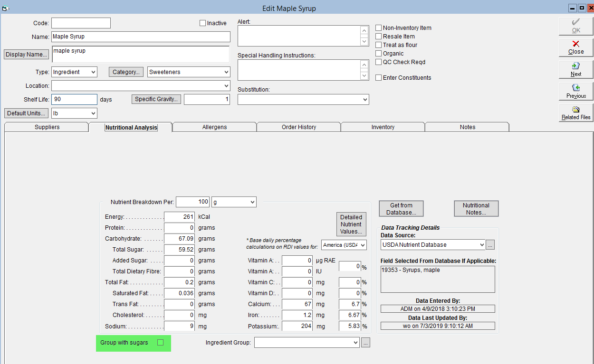Open the Allergens tab
The width and height of the screenshot is (594, 364).
coord(215,127)
